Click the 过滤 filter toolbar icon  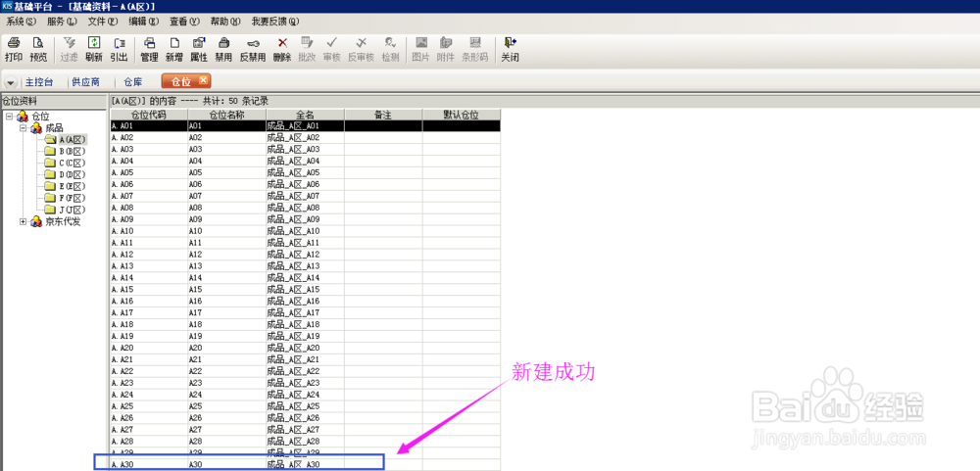pyautogui.click(x=69, y=50)
